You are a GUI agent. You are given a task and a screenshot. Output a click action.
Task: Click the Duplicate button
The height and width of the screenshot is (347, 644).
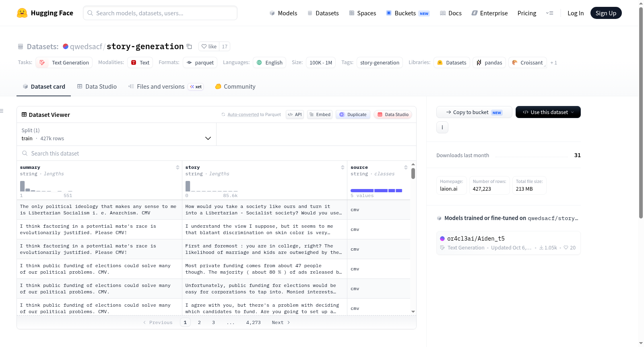pyautogui.click(x=353, y=114)
